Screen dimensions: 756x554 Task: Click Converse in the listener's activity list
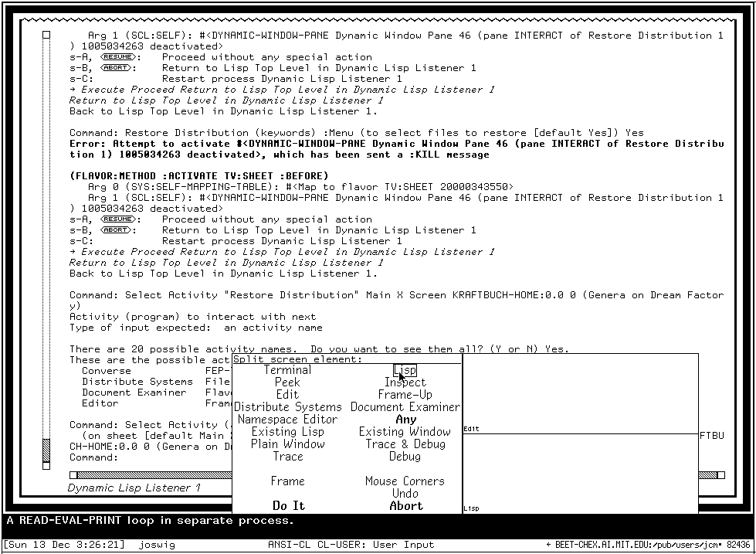[107, 371]
